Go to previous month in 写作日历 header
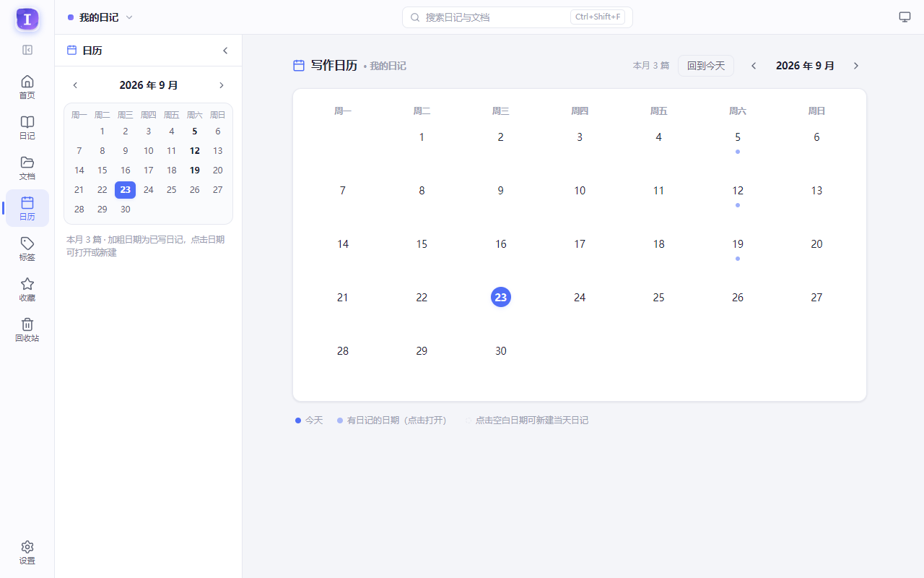 (x=754, y=66)
